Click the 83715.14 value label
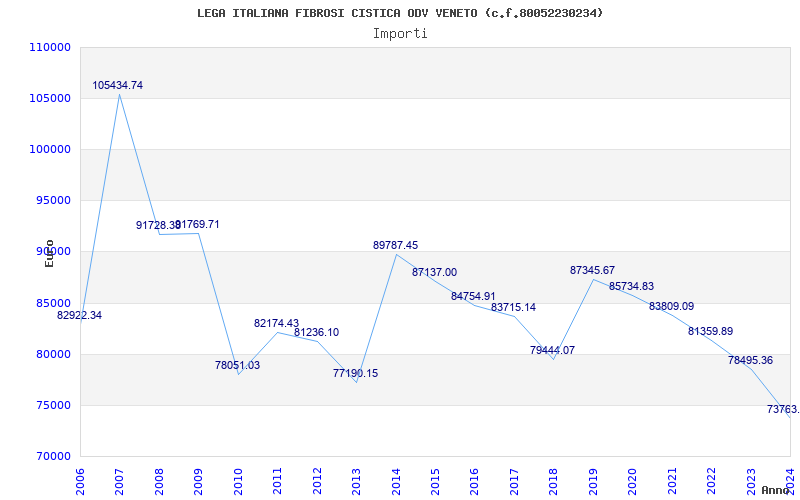This screenshot has height=500, width=800. point(513,308)
